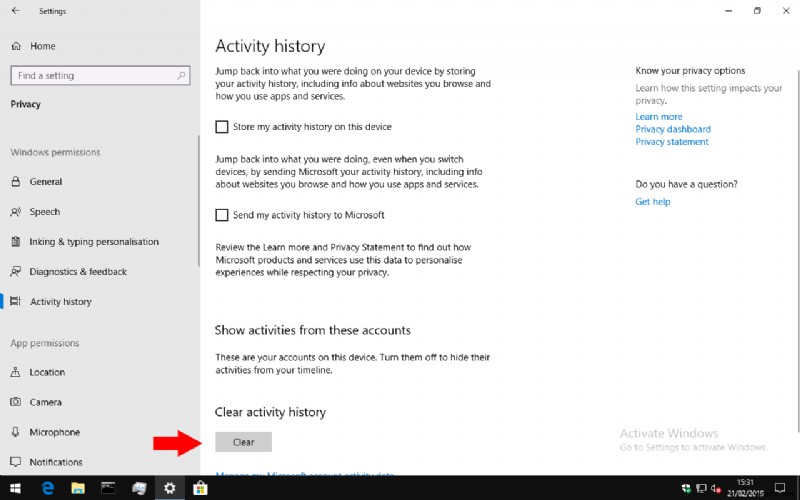The width and height of the screenshot is (800, 500).
Task: Enable Store my activity history on this device
Action: 222,127
